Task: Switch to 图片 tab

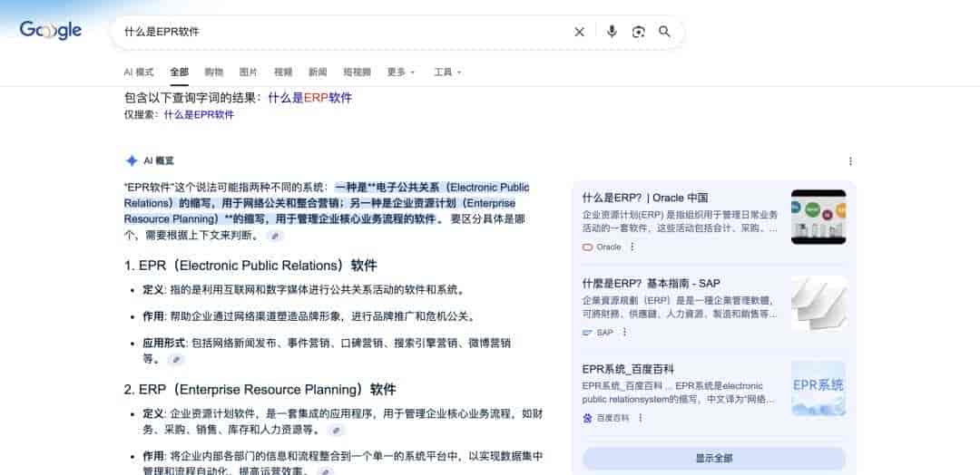Action: [x=248, y=72]
